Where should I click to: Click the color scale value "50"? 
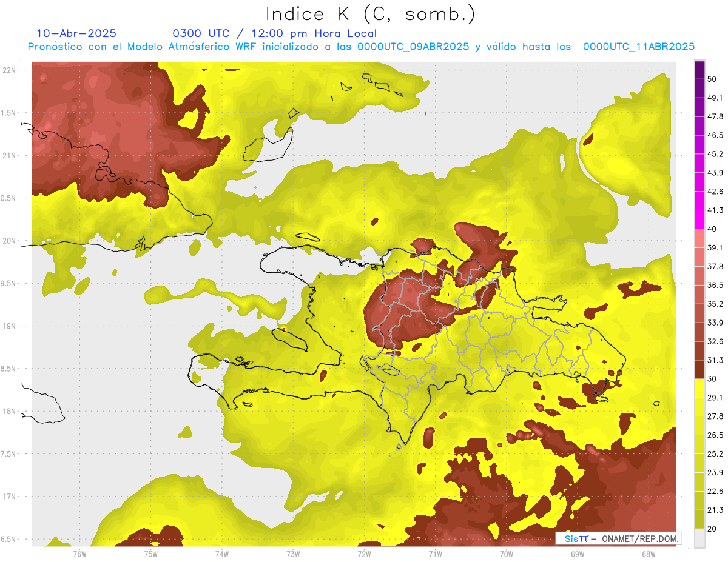[x=712, y=79]
